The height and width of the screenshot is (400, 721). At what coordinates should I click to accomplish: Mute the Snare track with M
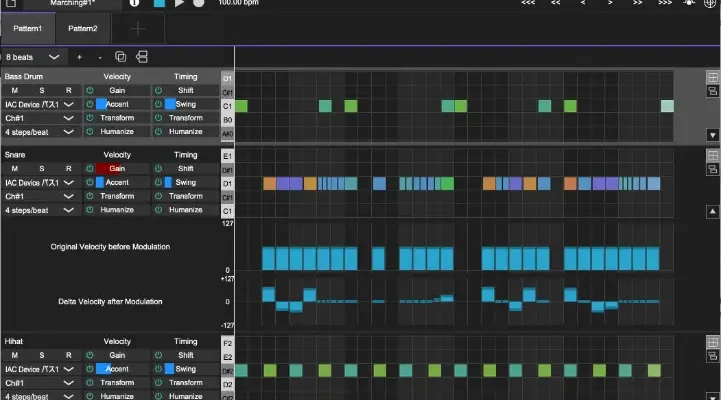pos(15,169)
